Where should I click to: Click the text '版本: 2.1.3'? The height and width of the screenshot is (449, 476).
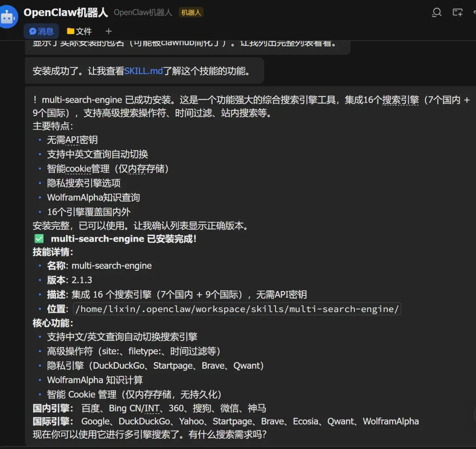click(x=70, y=280)
